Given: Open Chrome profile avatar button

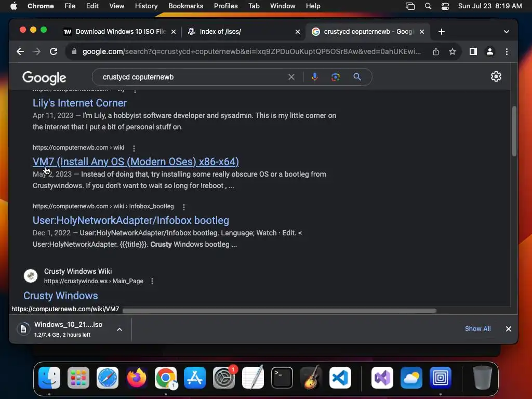Looking at the screenshot, I should [x=489, y=51].
